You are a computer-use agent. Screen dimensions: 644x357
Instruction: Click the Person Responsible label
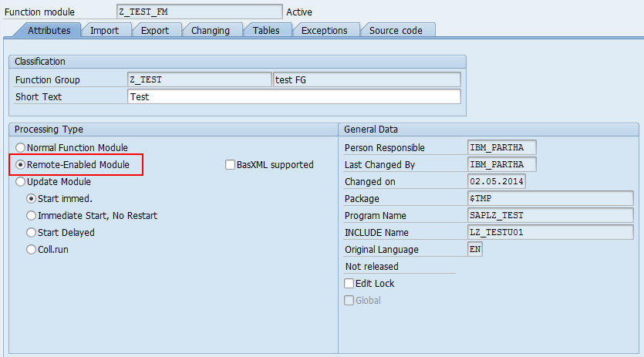384,148
